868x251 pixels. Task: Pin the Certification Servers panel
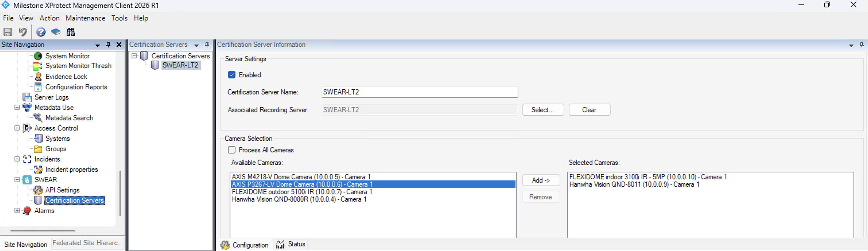click(x=207, y=44)
